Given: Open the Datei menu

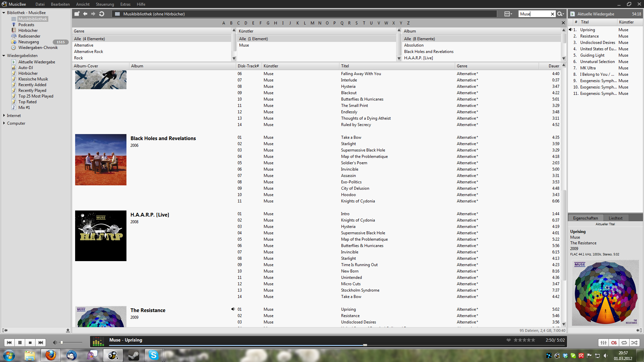Looking at the screenshot, I should click(40, 4).
